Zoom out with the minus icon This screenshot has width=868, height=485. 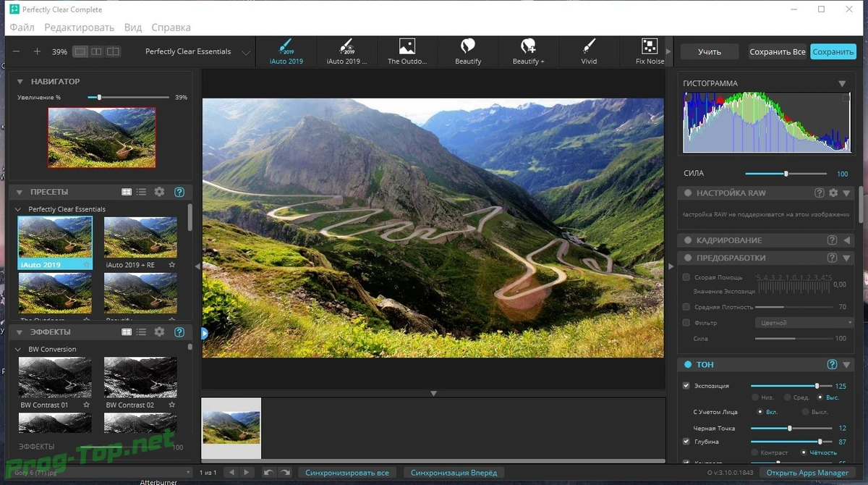pos(17,51)
